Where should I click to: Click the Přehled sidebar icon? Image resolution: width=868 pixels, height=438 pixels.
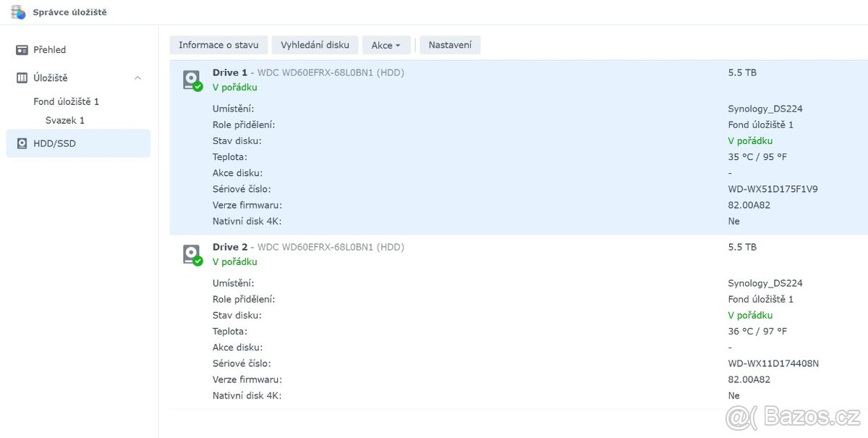22,50
